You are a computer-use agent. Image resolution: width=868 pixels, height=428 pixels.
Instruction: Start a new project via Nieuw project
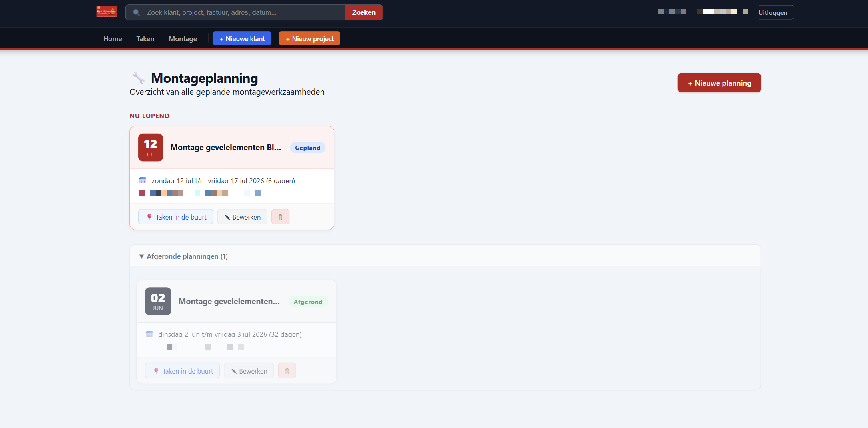click(309, 38)
